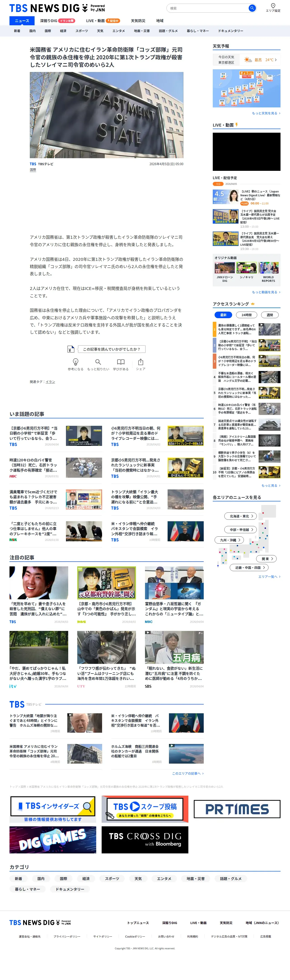The image size is (290, 980).
Task: Select the 最新 ranking filter
Action: pyautogui.click(x=223, y=315)
